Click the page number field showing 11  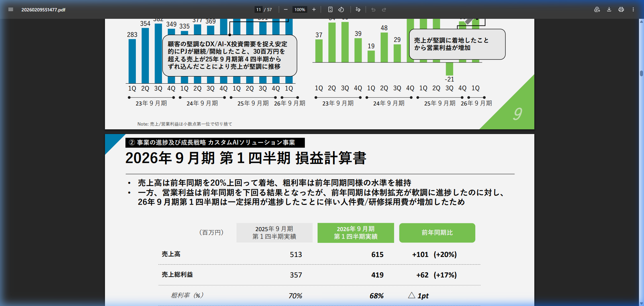259,9
